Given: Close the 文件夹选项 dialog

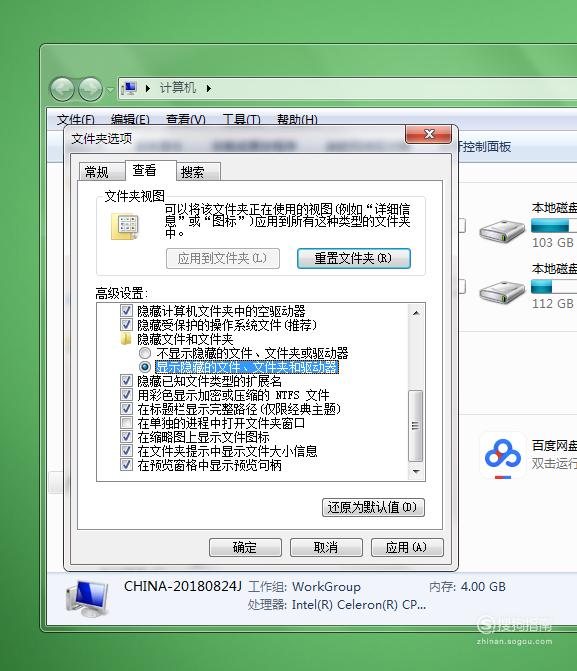Looking at the screenshot, I should coord(428,134).
